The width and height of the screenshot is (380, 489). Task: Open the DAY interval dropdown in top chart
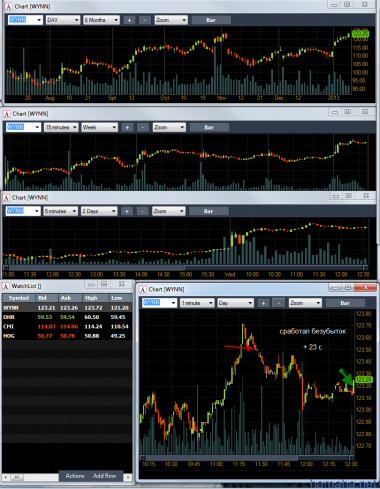(63, 20)
